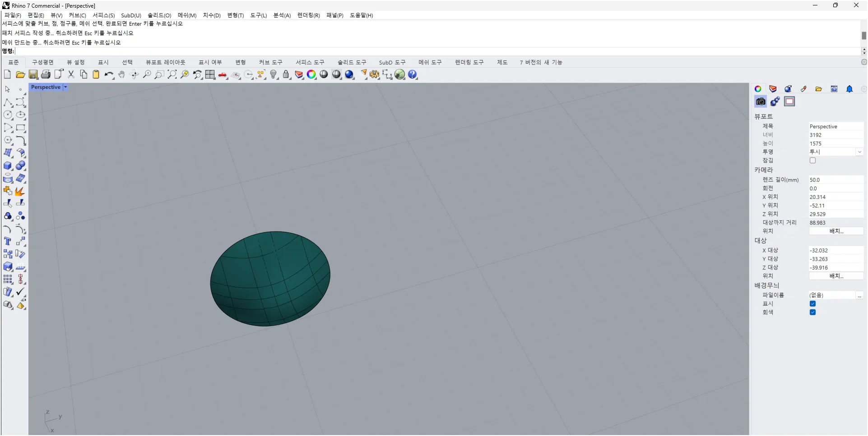Screen dimensions: 868x436
Task: Click the 배치... button under 카메라
Action: coord(836,231)
